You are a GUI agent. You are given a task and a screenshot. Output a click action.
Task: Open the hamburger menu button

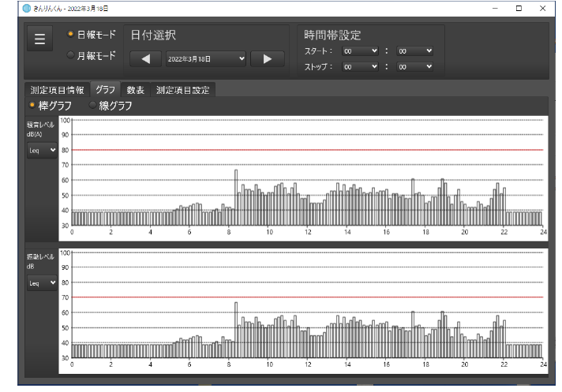click(x=39, y=39)
